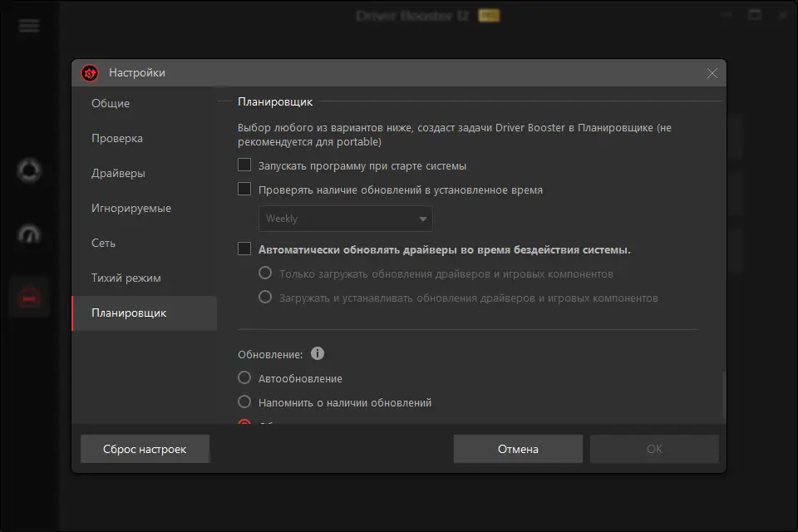Select the driver scan icon in left sidebar
798x532 pixels.
[x=28, y=170]
